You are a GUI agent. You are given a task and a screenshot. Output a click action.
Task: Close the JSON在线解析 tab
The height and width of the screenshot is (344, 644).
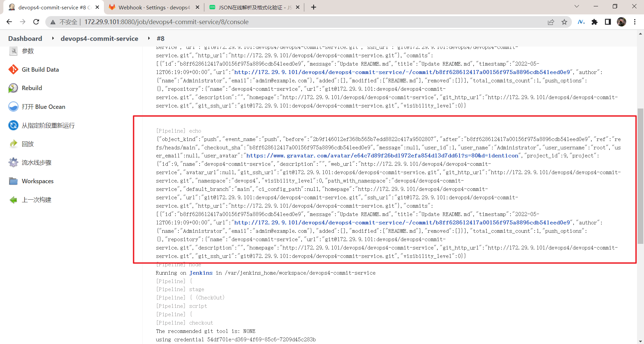pos(298,7)
